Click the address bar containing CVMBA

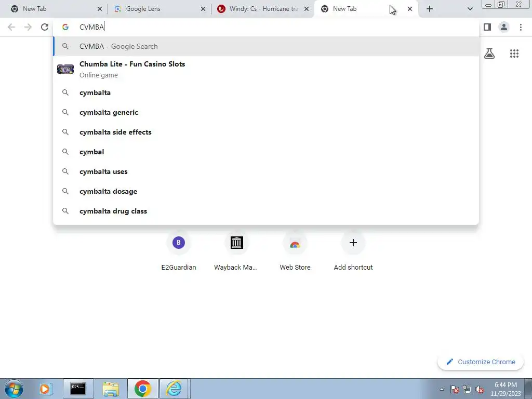click(x=266, y=27)
